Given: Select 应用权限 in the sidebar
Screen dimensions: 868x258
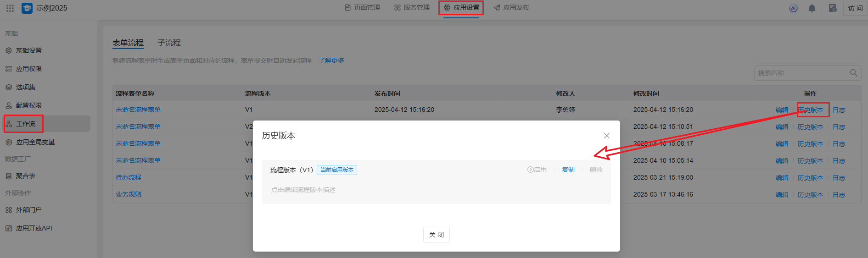Looking at the screenshot, I should 28,69.
